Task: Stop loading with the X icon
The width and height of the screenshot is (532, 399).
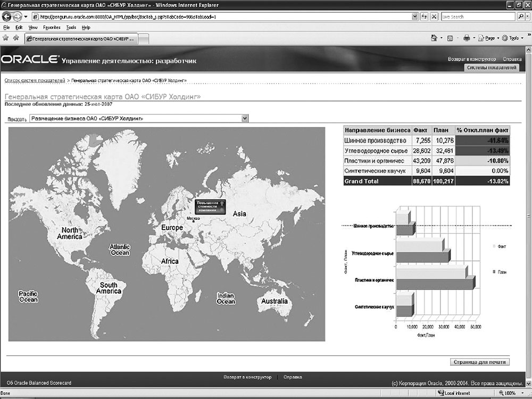Action: click(434, 16)
